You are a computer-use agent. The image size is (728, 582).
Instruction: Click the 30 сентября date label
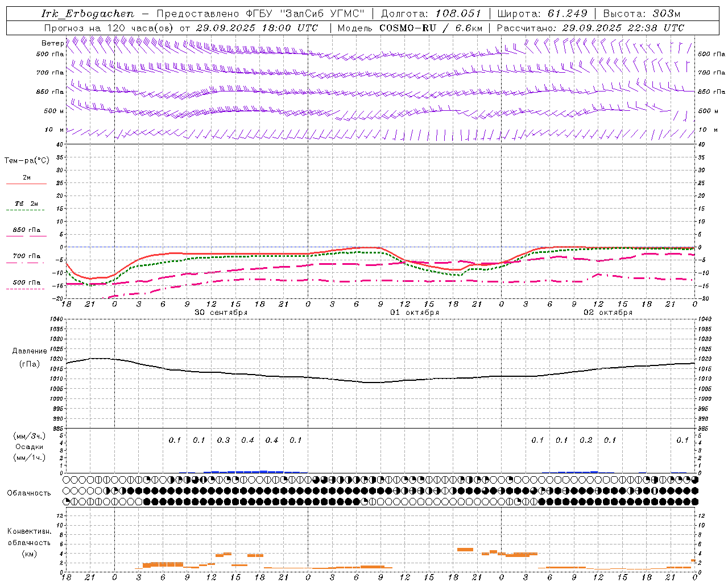[221, 313]
